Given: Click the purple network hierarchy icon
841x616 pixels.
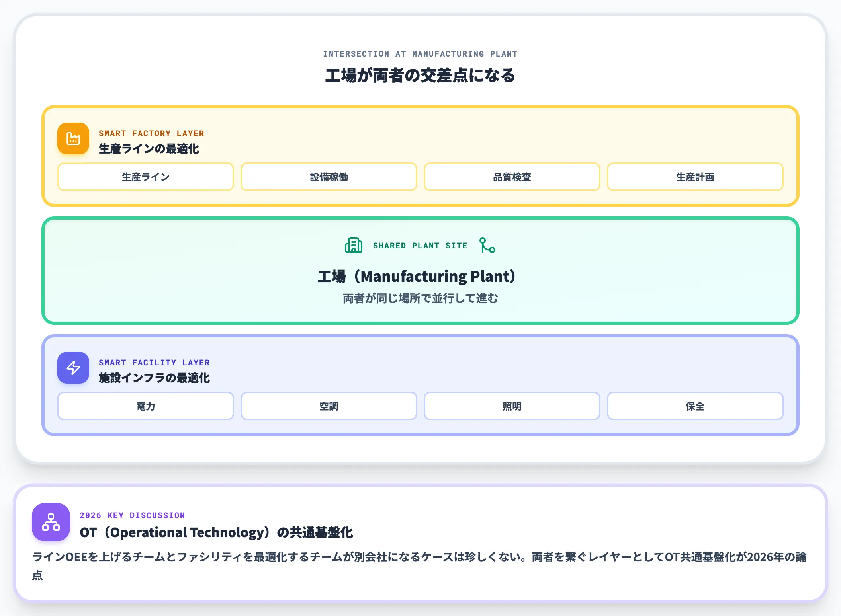Looking at the screenshot, I should [51, 522].
